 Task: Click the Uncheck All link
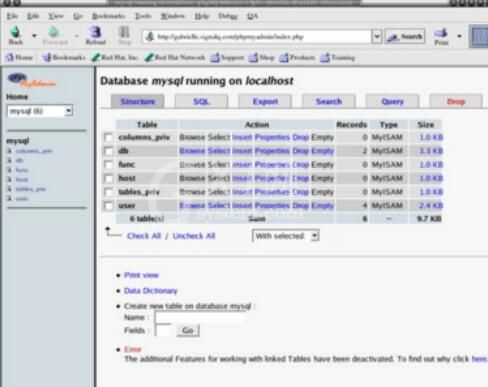pos(194,236)
